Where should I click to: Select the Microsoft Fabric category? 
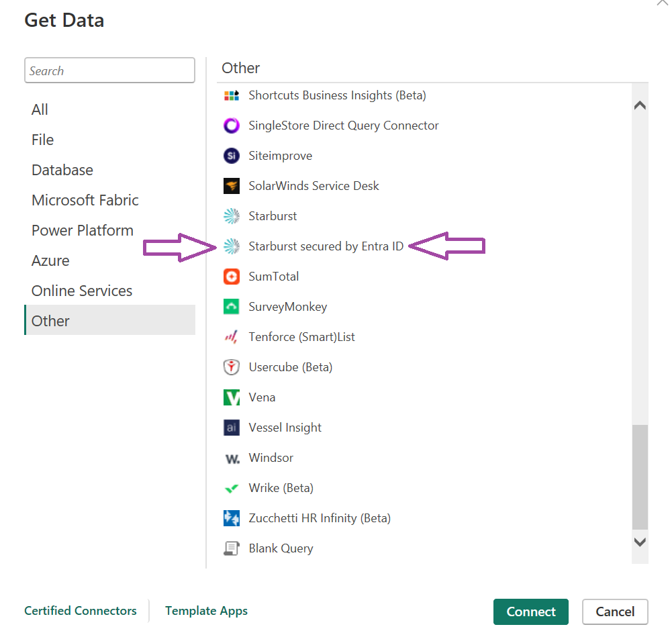tap(109, 200)
